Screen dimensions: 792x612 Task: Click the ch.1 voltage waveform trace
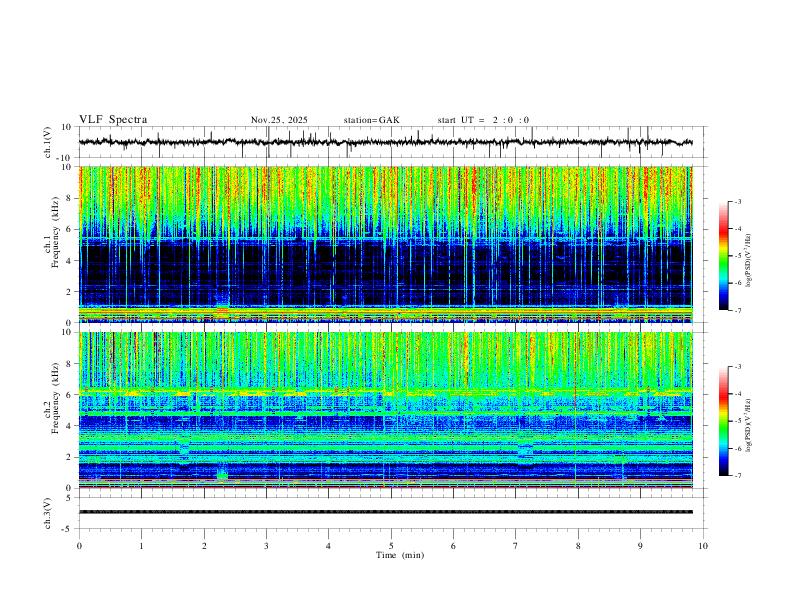pyautogui.click(x=386, y=142)
